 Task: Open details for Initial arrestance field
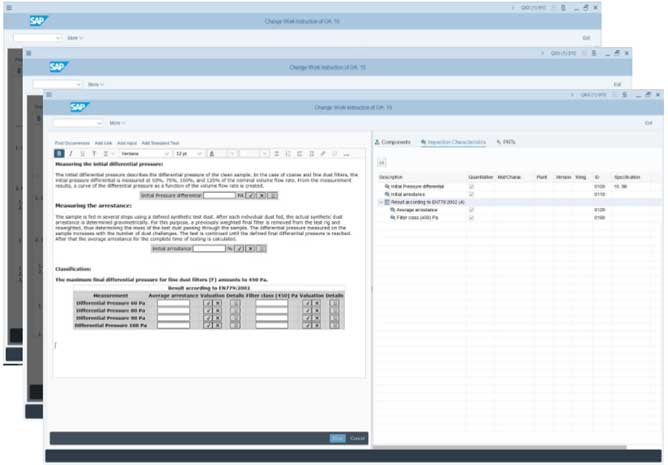[262, 248]
